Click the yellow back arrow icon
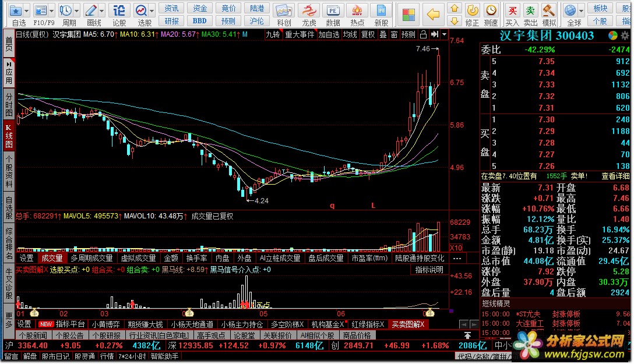Screen dimensions: 634x364 (x=433, y=15)
